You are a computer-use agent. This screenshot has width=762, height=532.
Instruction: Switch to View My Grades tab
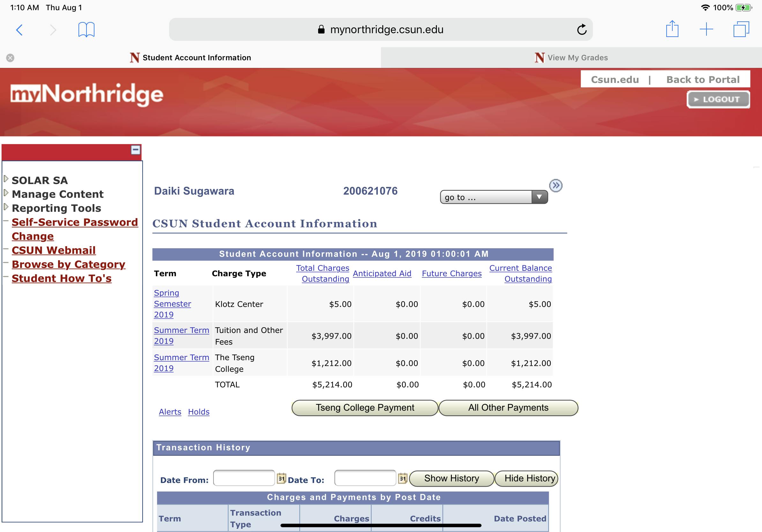pos(571,58)
